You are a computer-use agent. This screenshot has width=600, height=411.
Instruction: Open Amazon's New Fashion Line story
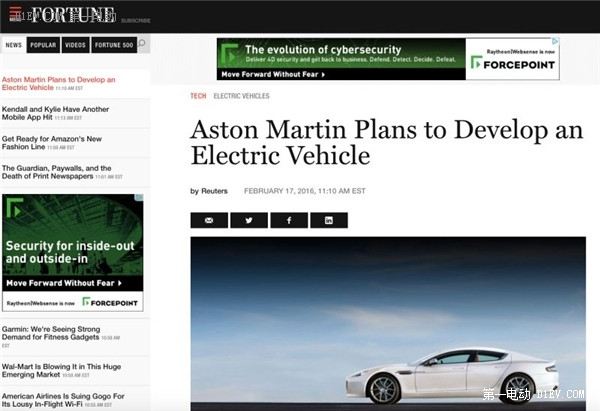(52, 143)
